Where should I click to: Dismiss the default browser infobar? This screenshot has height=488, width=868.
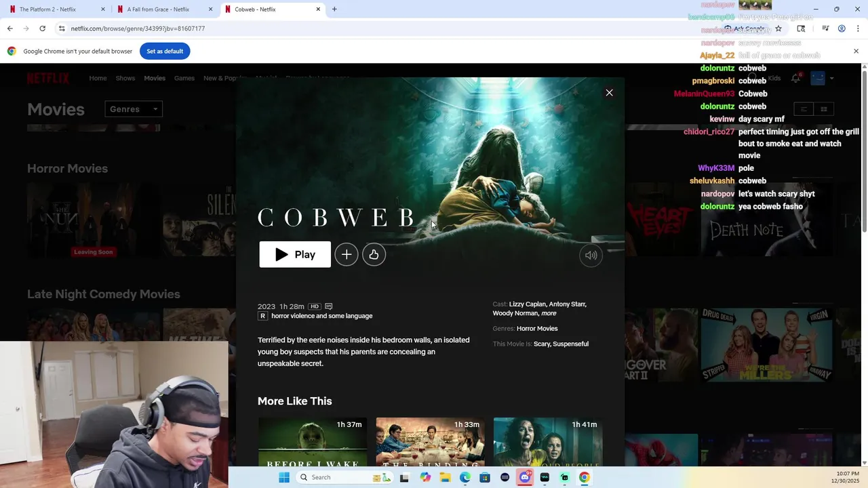(856, 52)
